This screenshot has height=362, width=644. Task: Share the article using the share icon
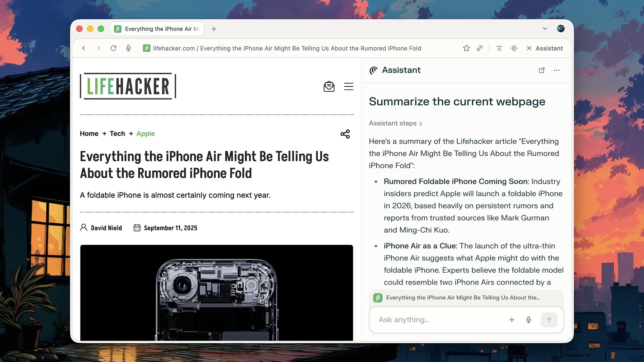pos(345,134)
